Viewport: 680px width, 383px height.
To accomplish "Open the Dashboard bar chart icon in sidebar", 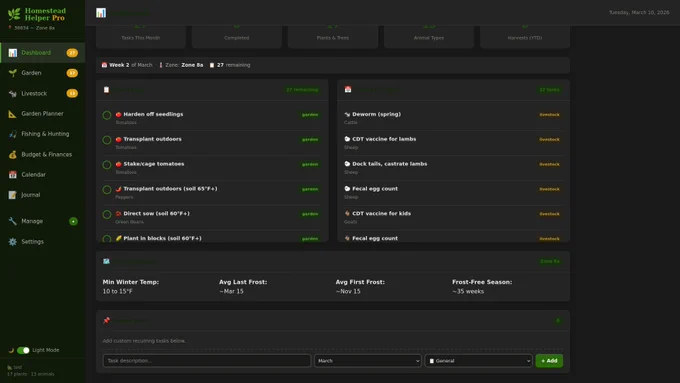I will point(13,53).
